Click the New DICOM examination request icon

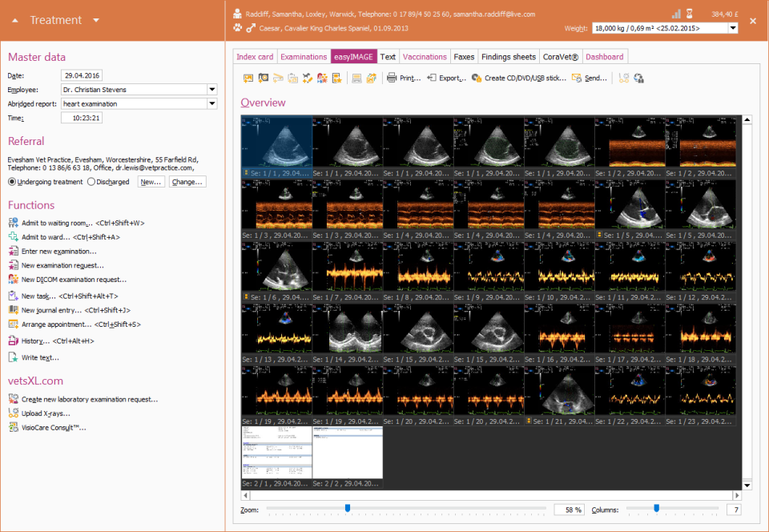pos(14,280)
